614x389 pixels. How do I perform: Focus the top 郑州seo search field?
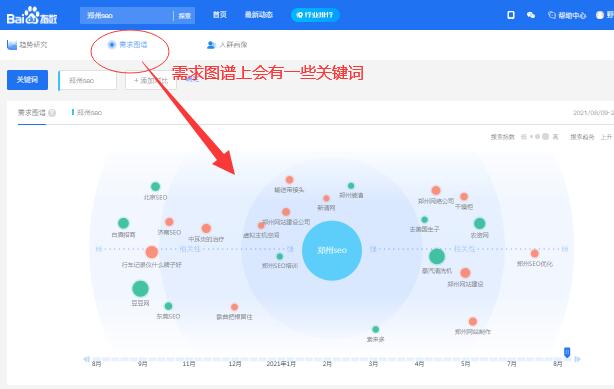point(127,16)
